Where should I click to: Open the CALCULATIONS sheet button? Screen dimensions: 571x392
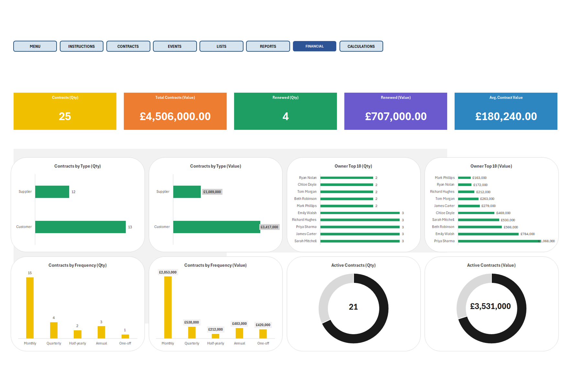coord(361,46)
